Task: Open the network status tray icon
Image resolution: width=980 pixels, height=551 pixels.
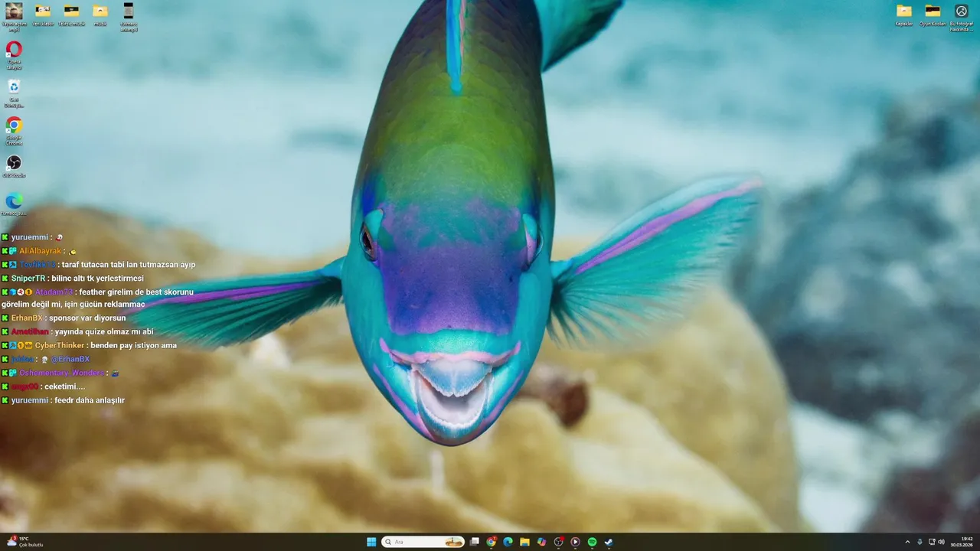Action: 932,542
